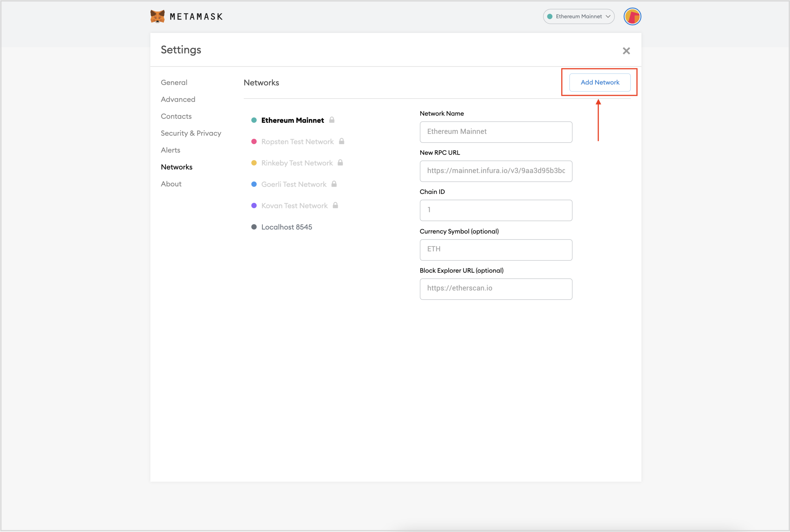Image resolution: width=790 pixels, height=532 pixels.
Task: Open Alerts settings section
Action: 170,150
